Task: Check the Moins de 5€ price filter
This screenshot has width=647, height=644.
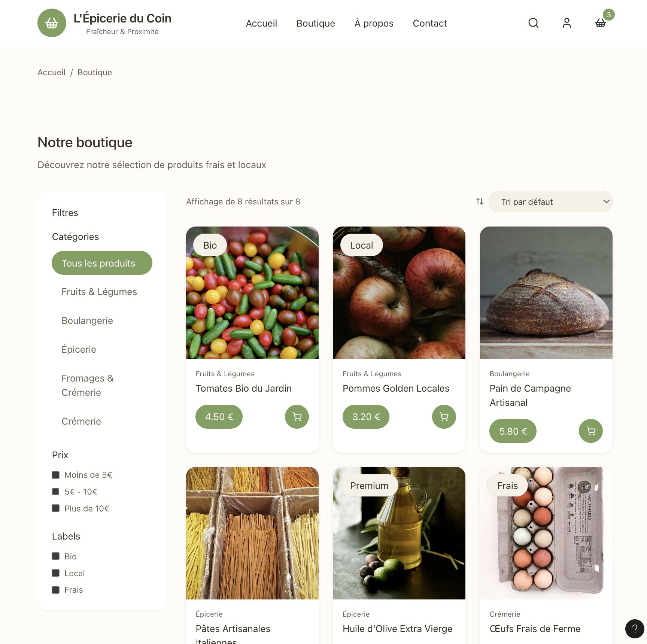Action: pos(56,475)
